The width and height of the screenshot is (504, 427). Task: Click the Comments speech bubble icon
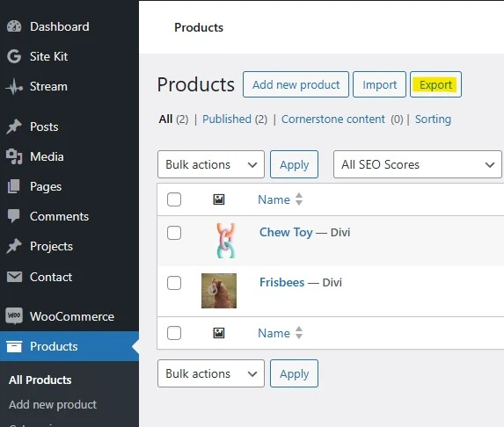(14, 216)
